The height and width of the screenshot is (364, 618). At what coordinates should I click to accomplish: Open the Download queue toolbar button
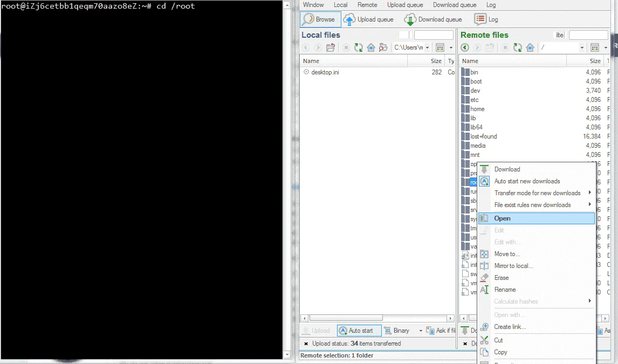click(x=432, y=19)
